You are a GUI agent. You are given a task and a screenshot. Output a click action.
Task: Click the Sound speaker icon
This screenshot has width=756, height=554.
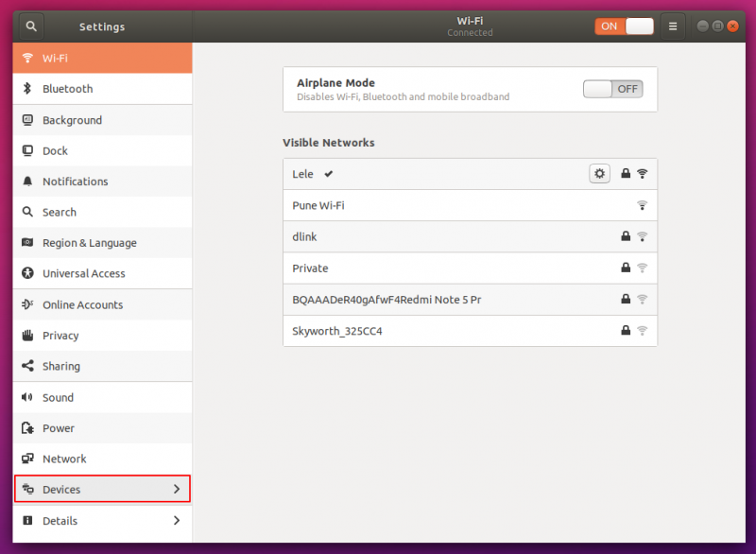27,398
